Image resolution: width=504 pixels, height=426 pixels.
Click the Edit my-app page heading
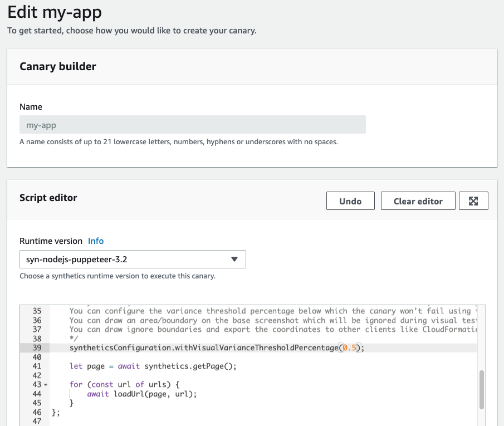tap(53, 12)
